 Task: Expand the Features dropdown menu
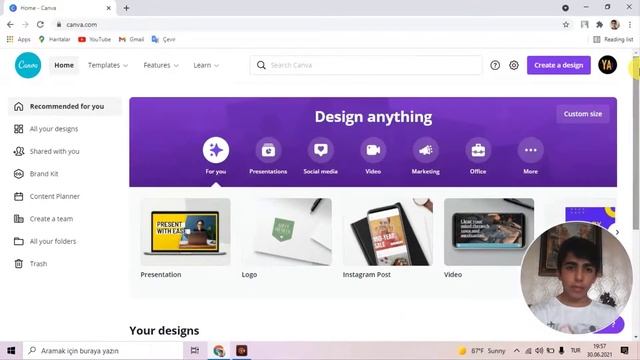pyautogui.click(x=161, y=65)
